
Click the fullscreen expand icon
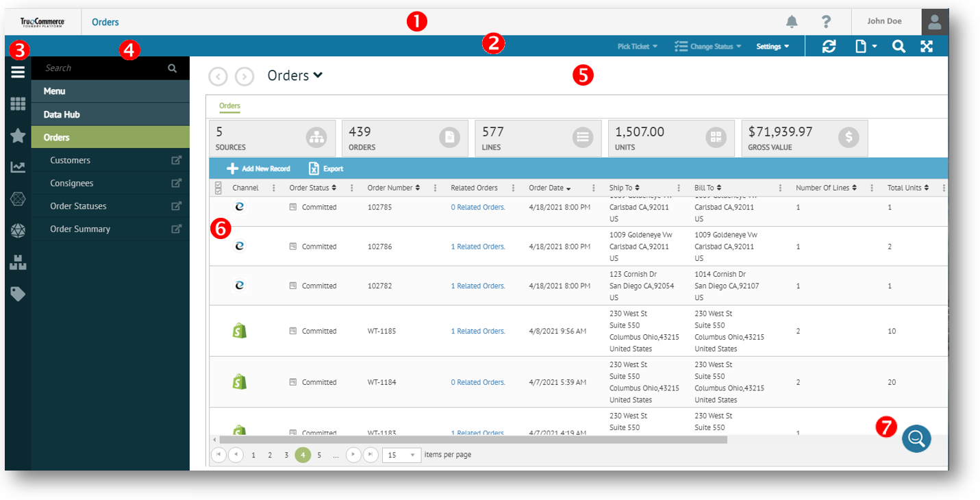[927, 47]
